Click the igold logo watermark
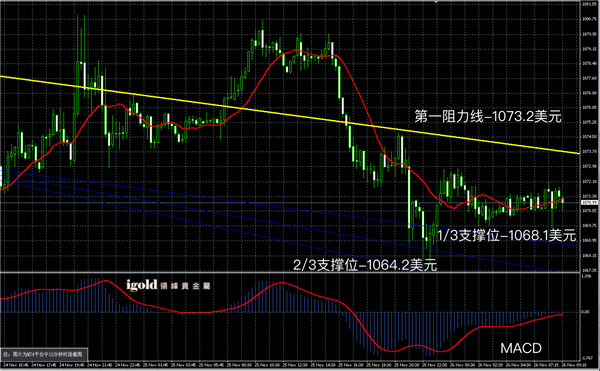The height and width of the screenshot is (371, 600). click(142, 285)
